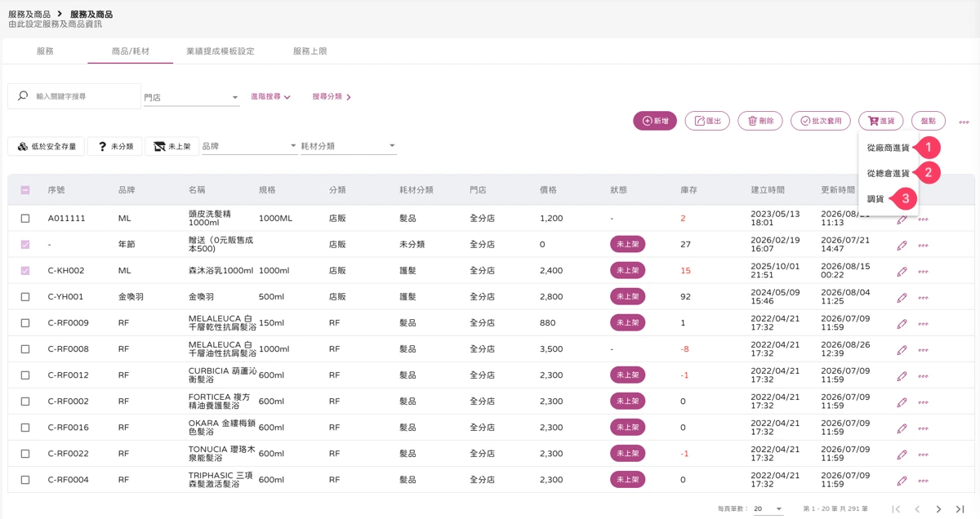
Task: Check the box for row A011111
Action: [25, 219]
